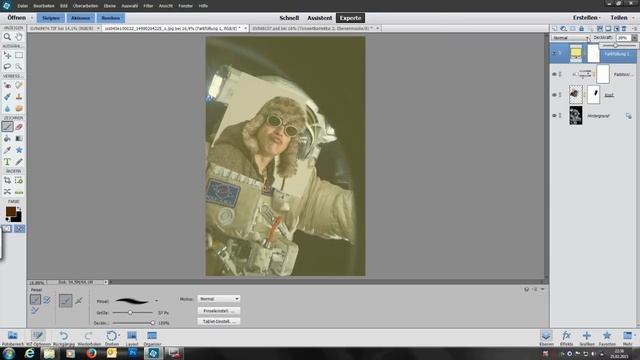
Task: Select the Straighten tool
Action: click(19, 191)
